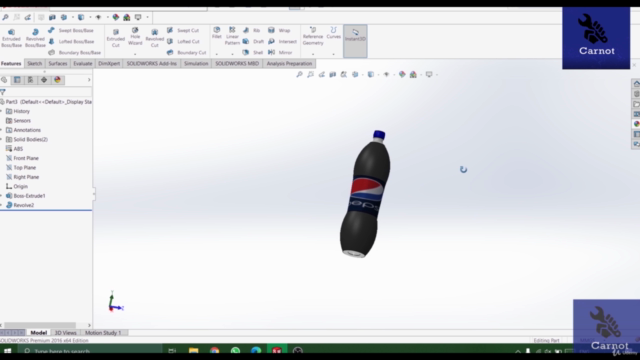The width and height of the screenshot is (640, 360).
Task: Open the DimXpertManager panel tab
Action: tap(44, 80)
